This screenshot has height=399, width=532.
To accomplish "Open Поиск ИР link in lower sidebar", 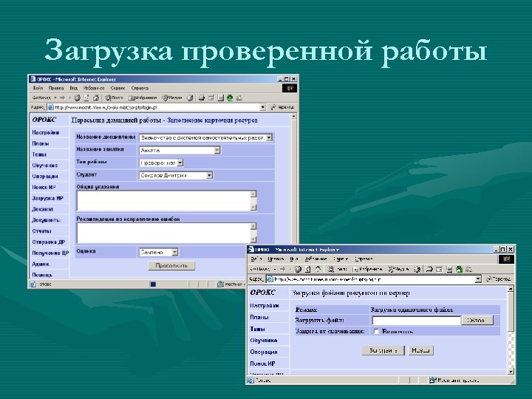I will 262,364.
